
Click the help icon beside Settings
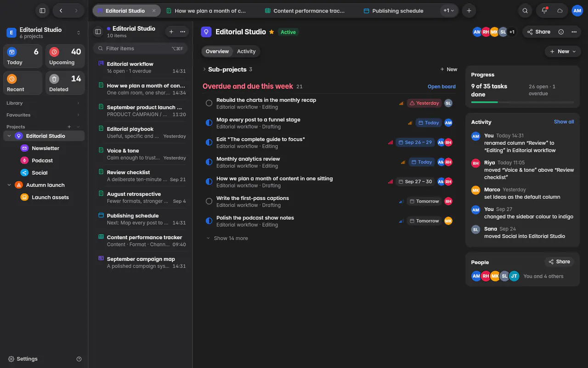(x=79, y=359)
